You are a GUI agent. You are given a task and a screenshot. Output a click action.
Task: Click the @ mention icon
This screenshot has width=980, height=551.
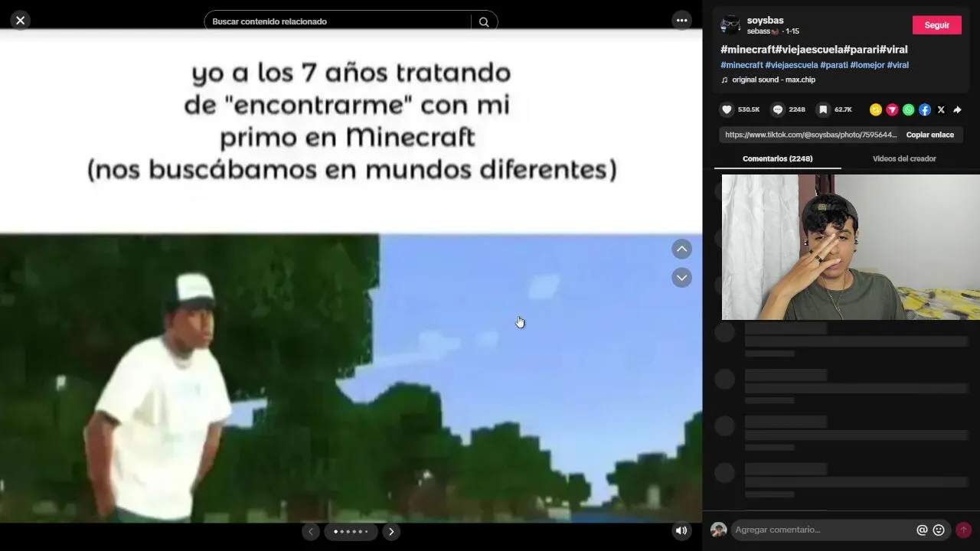click(x=922, y=530)
